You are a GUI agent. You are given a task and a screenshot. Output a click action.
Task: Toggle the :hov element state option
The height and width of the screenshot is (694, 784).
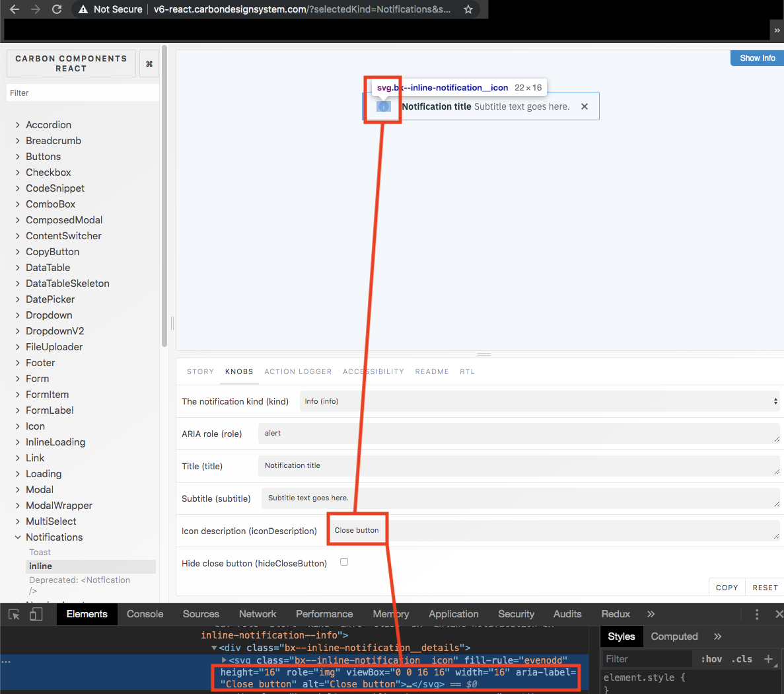[x=711, y=659]
